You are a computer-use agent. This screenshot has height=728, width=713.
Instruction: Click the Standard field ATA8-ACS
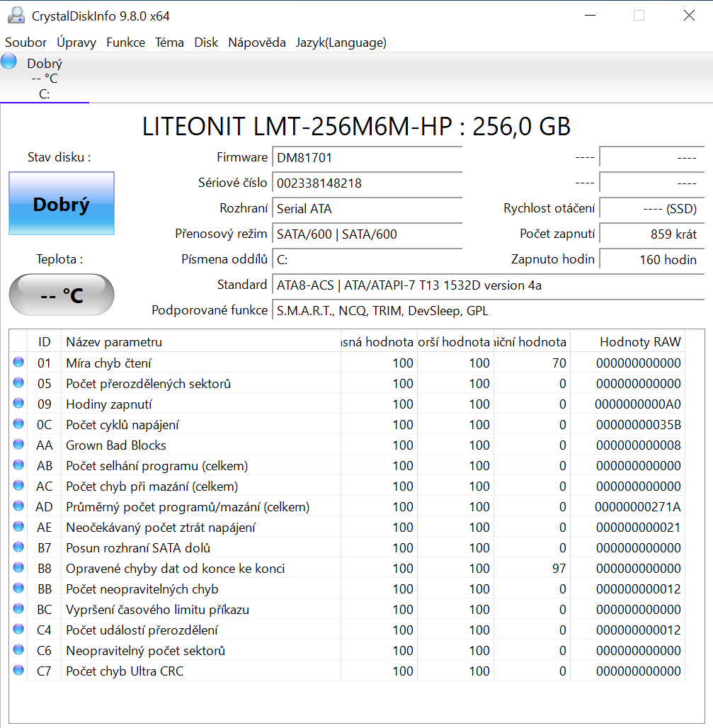(489, 285)
